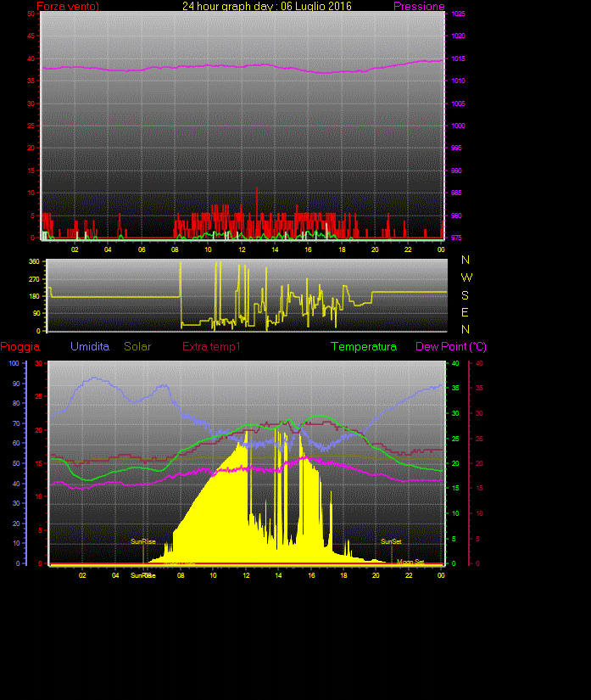Click the 'SunSet' marker label in bottom graph
591x700 pixels.
391,541
